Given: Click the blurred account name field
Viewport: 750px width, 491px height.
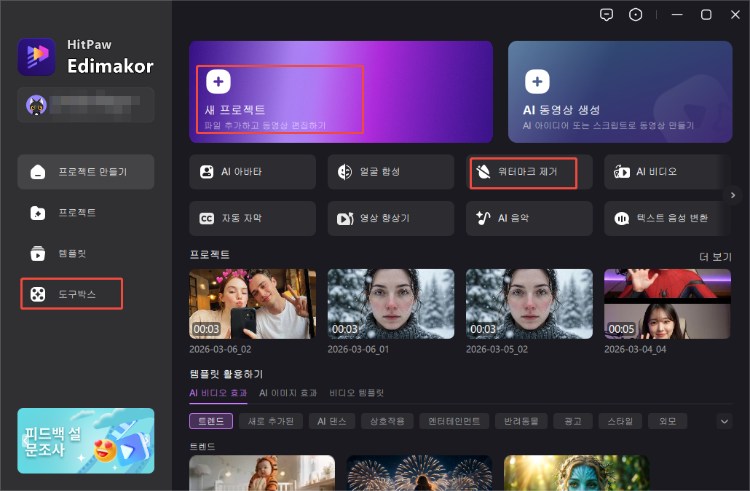Looking at the screenshot, I should [x=95, y=105].
